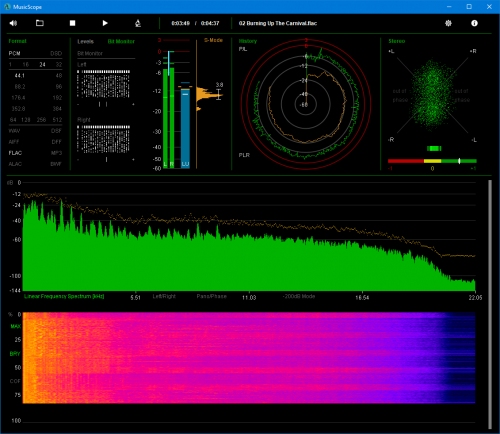Enable the -200dB Mode option

pos(299,296)
